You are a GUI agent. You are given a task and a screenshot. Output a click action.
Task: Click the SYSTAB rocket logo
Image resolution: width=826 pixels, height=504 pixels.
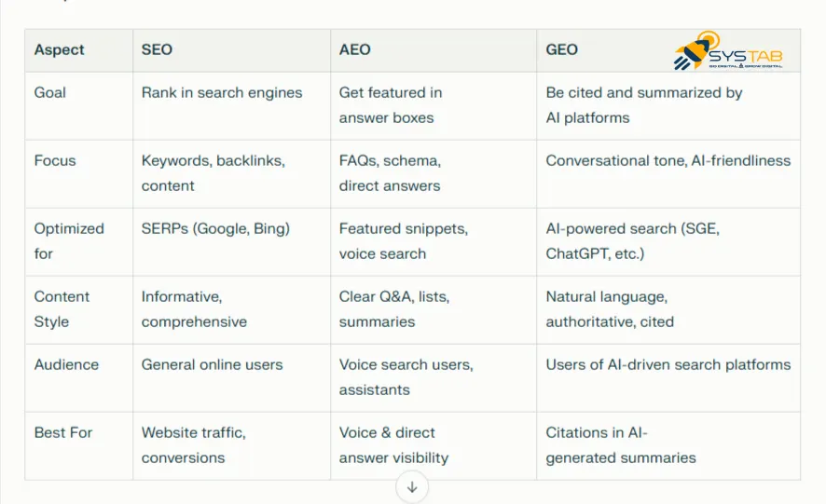(x=727, y=52)
